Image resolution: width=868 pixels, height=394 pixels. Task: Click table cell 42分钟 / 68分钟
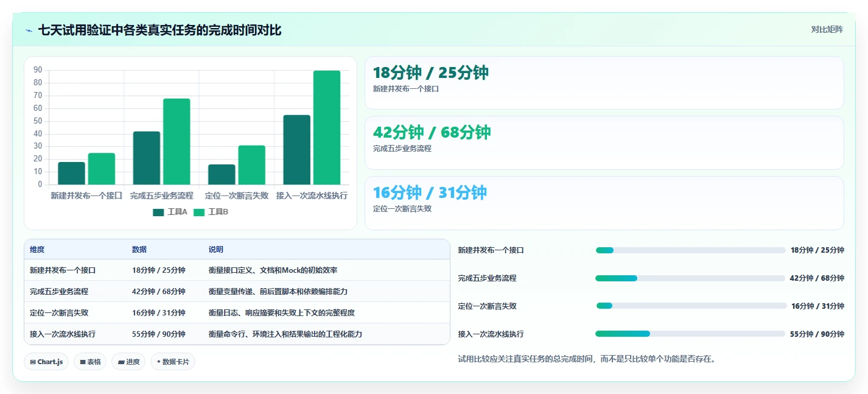(159, 292)
